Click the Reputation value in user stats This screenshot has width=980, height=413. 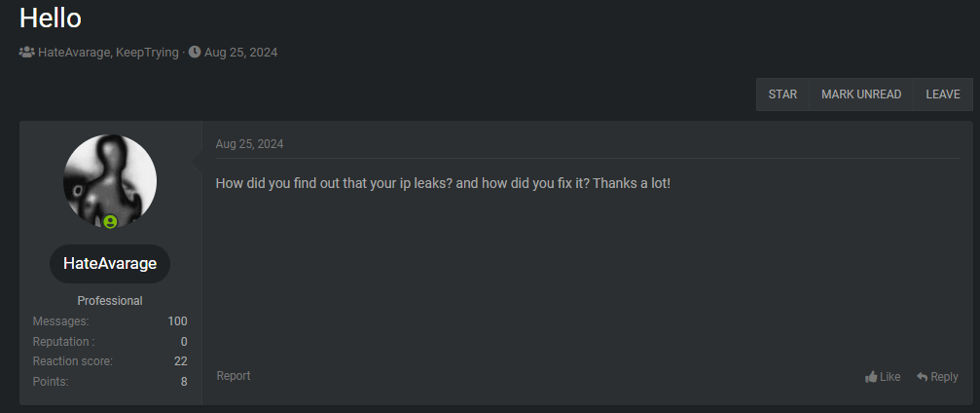coord(184,342)
